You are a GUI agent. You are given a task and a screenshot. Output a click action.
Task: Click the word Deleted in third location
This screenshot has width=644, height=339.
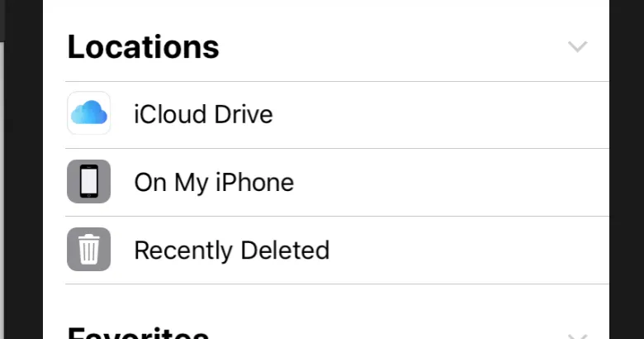pos(288,250)
